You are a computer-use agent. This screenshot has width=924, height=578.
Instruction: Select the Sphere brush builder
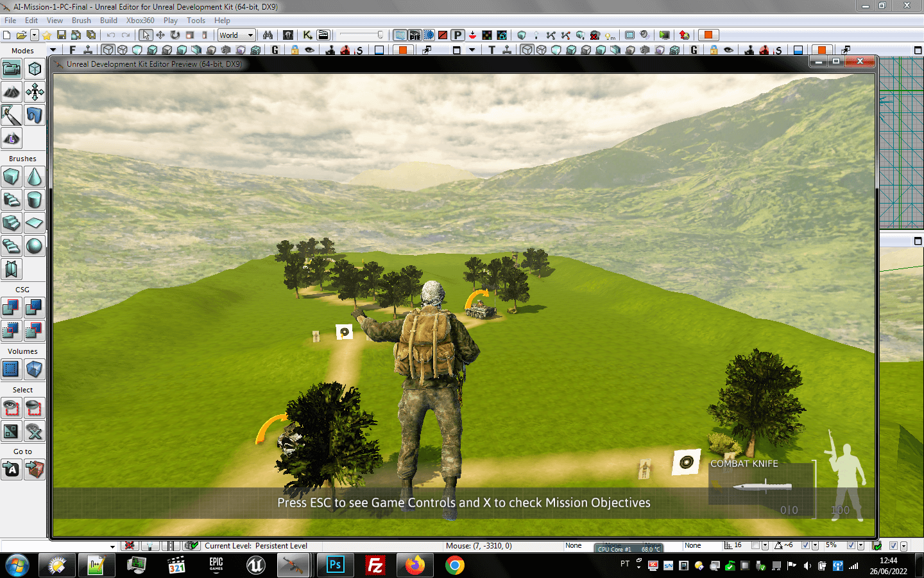(x=35, y=246)
